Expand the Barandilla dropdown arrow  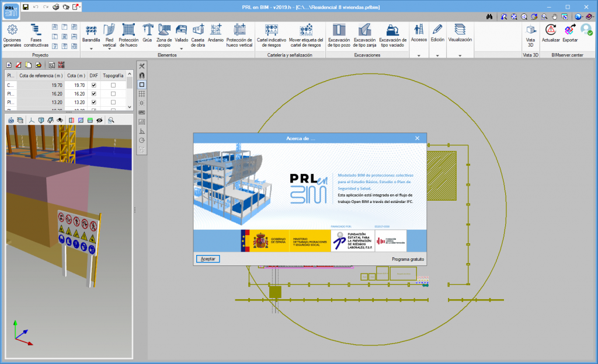point(91,49)
